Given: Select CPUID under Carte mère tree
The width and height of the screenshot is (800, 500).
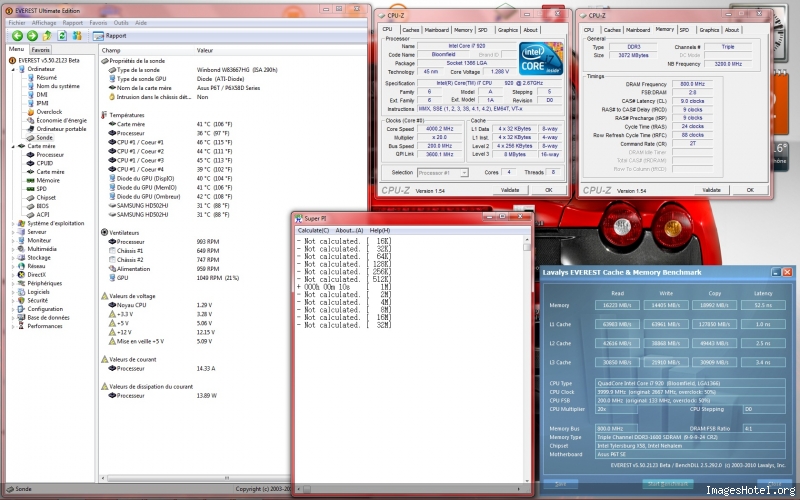Looking at the screenshot, I should pyautogui.click(x=45, y=163).
